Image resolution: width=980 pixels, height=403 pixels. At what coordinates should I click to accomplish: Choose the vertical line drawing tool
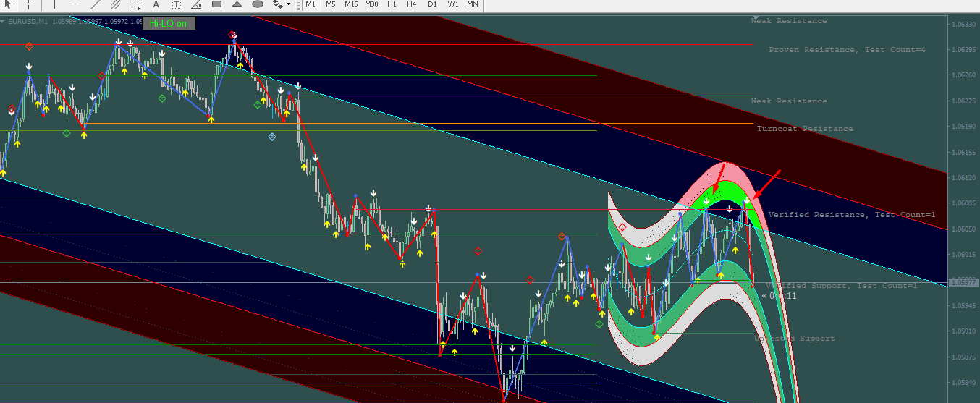click(x=54, y=4)
